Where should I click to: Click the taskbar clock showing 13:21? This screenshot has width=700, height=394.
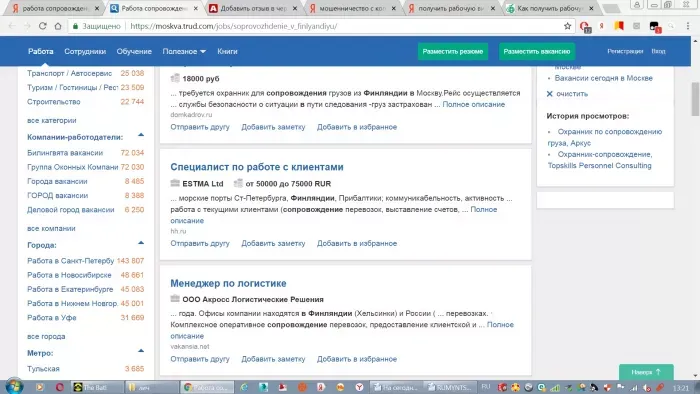coord(681,388)
